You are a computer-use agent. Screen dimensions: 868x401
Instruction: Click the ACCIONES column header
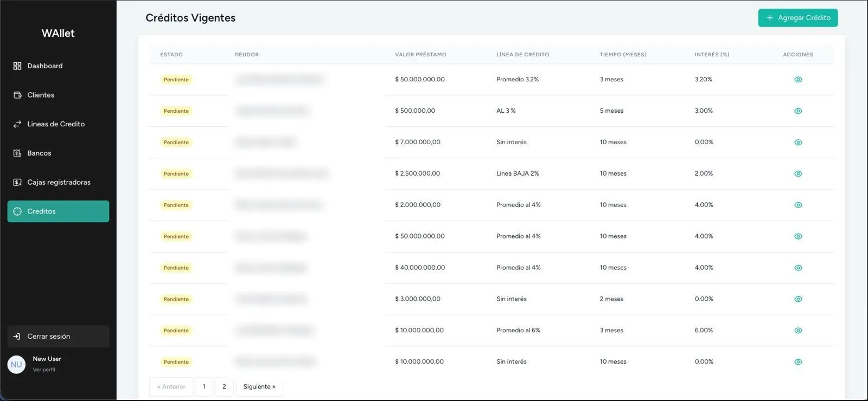tap(798, 55)
